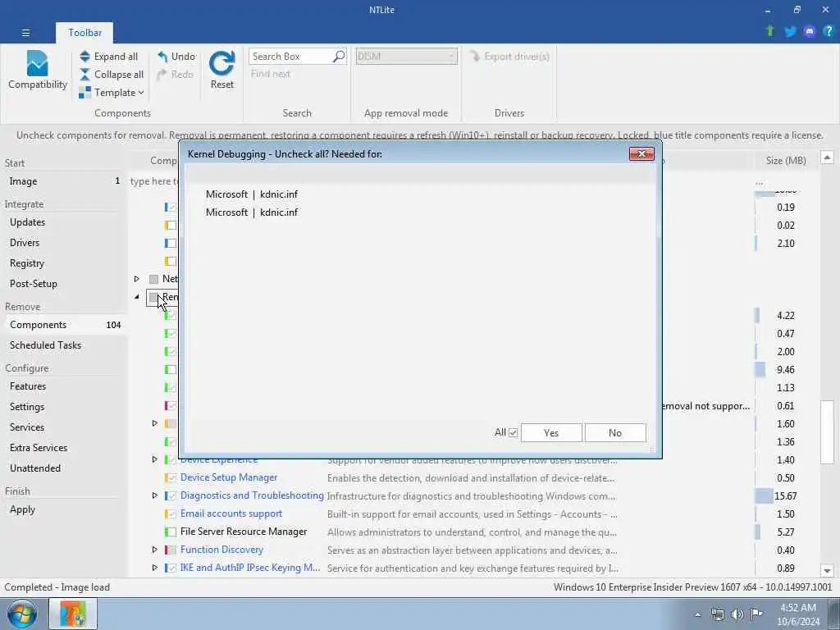The width and height of the screenshot is (840, 630).
Task: Toggle Device Setup Manager checkbox
Action: tap(171, 478)
